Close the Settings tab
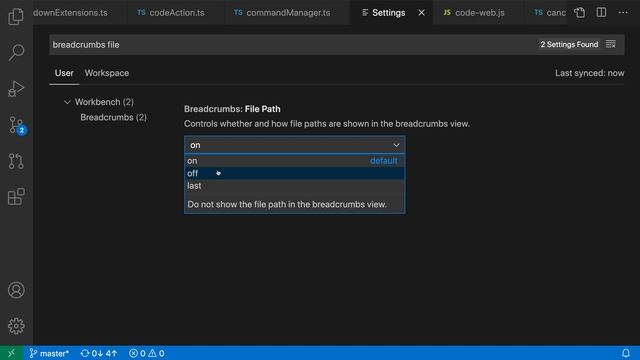The image size is (640, 360). coord(421,13)
